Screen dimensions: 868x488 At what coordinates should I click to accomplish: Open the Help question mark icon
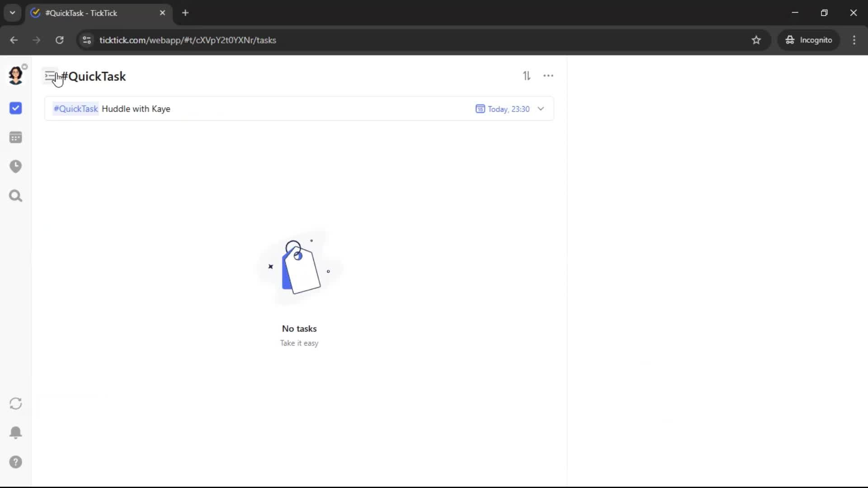click(15, 462)
